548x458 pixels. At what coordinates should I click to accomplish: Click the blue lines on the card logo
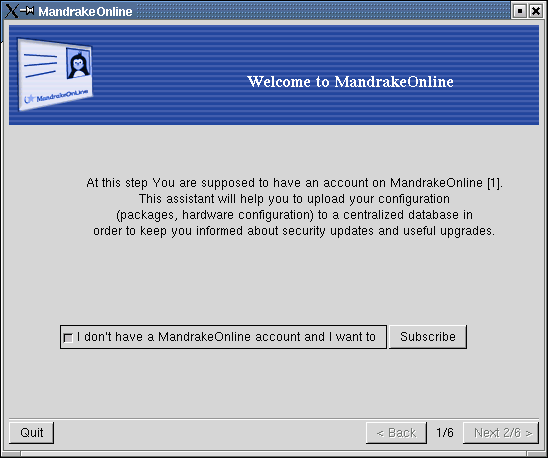[40, 65]
